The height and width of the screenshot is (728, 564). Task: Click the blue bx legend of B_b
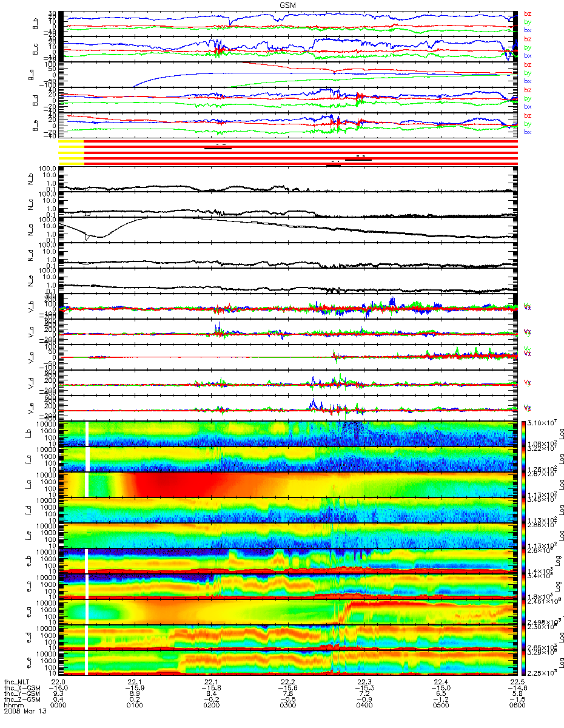click(x=528, y=30)
